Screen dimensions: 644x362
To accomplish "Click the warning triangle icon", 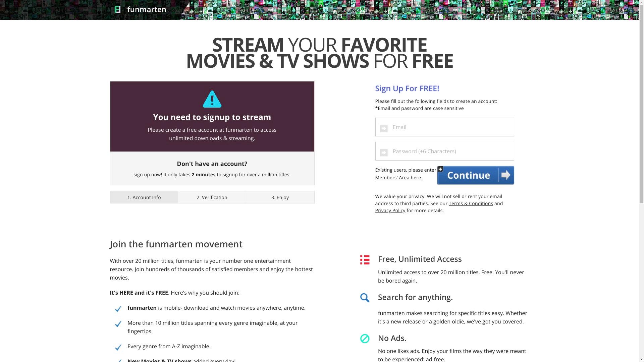I will (x=212, y=99).
